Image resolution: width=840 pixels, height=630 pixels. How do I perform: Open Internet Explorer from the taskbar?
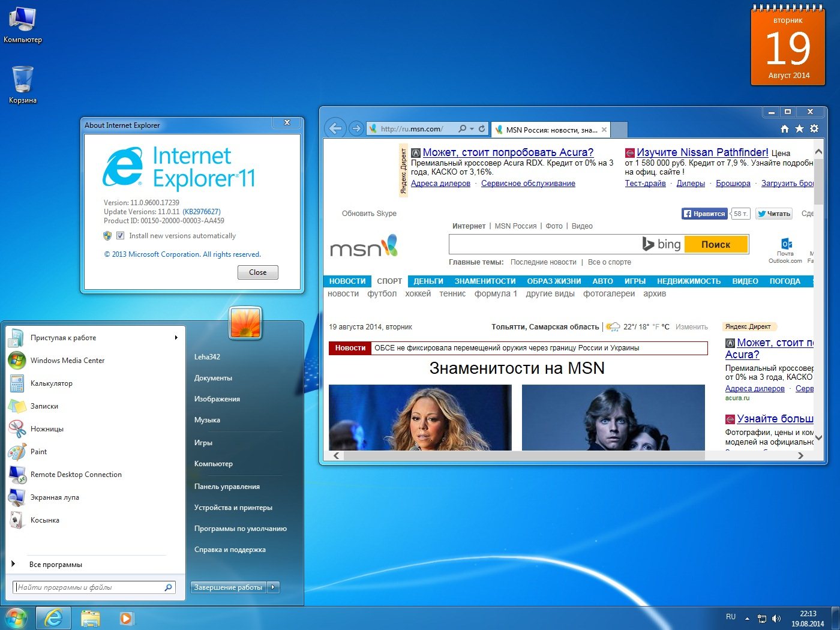point(53,618)
